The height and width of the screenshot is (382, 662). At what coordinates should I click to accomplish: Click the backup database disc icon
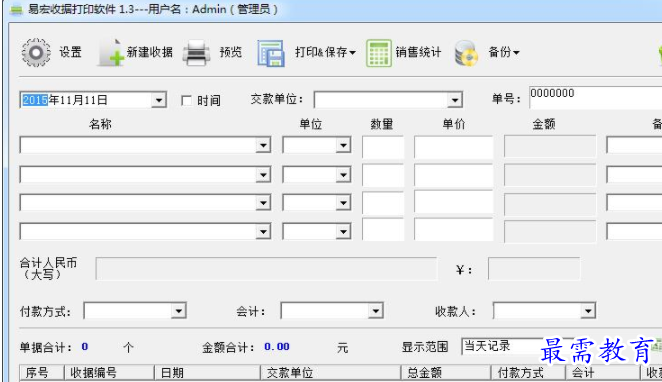466,53
